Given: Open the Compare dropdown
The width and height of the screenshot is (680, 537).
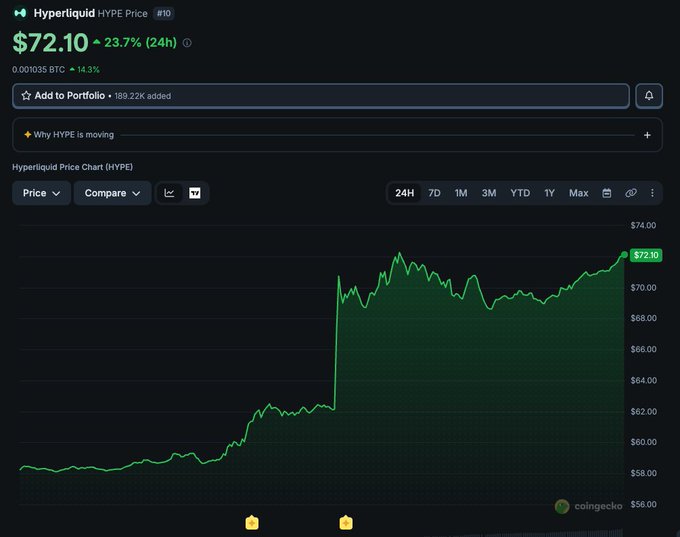Looking at the screenshot, I should pyautogui.click(x=112, y=193).
